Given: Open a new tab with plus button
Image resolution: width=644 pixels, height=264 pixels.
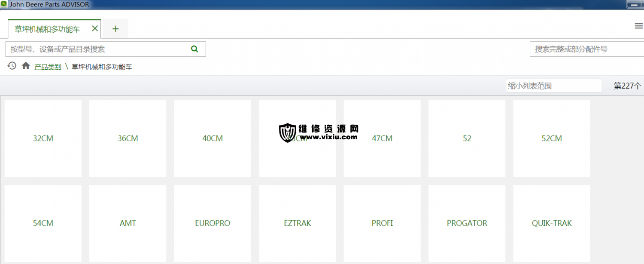Looking at the screenshot, I should coord(115,29).
